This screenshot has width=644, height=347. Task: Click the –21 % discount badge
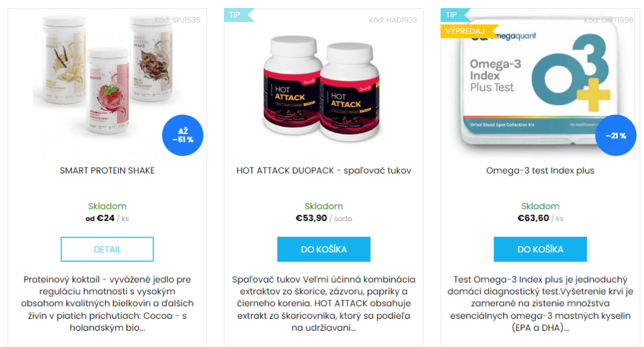[616, 135]
